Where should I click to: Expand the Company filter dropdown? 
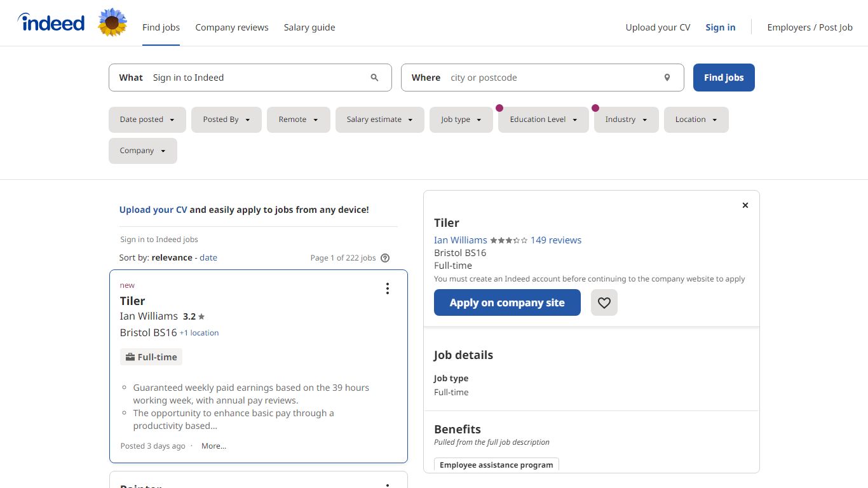click(143, 151)
